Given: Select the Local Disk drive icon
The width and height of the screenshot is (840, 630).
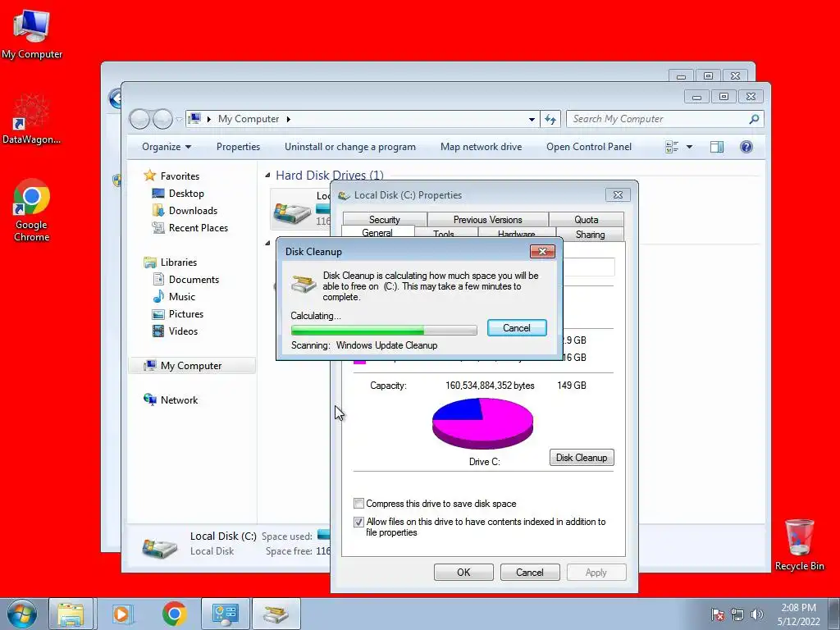Looking at the screenshot, I should (x=292, y=212).
